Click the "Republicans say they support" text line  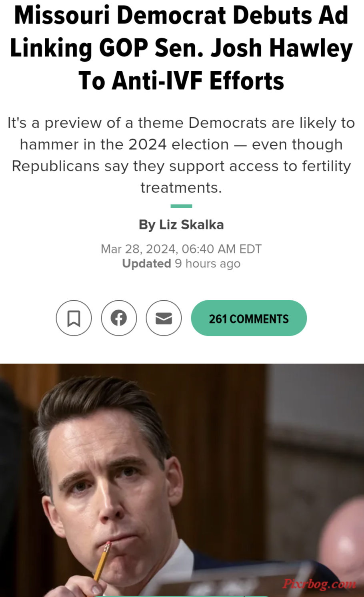pyautogui.click(x=181, y=166)
